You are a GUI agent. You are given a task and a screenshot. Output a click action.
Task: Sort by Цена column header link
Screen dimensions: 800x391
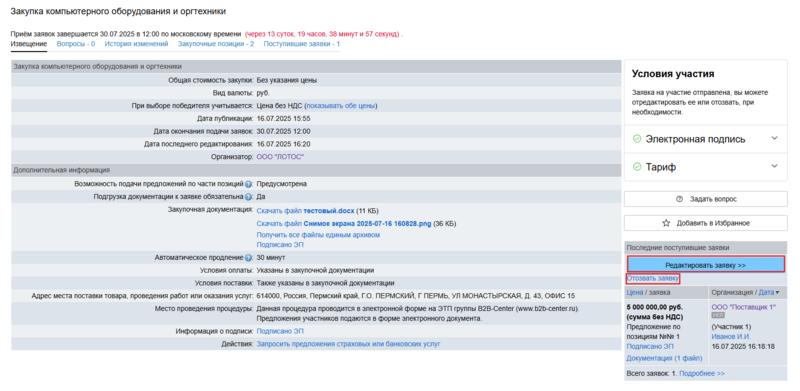634,292
